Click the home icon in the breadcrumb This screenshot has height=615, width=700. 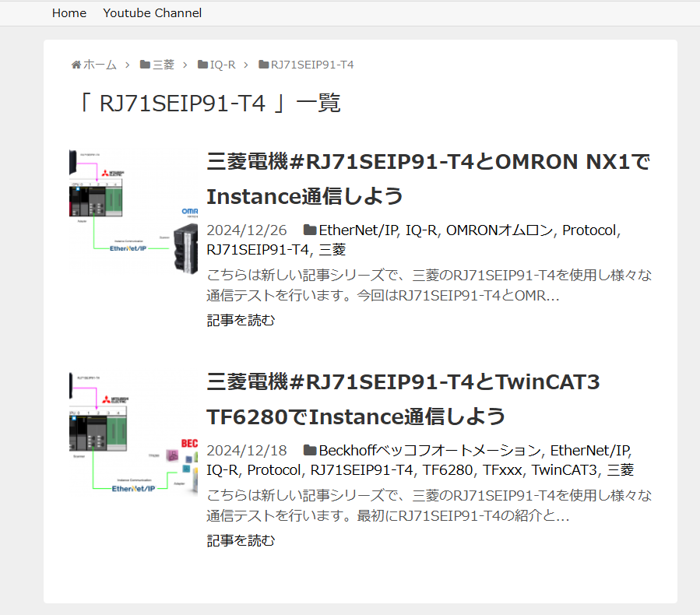pyautogui.click(x=76, y=65)
